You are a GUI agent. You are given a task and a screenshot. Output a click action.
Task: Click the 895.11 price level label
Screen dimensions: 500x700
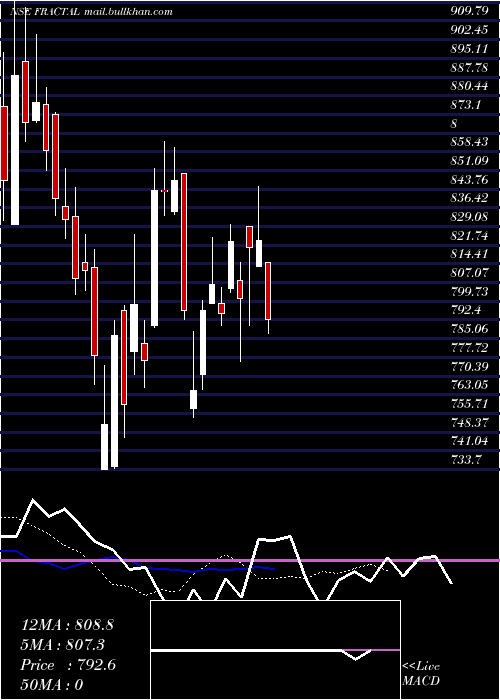[x=469, y=49]
